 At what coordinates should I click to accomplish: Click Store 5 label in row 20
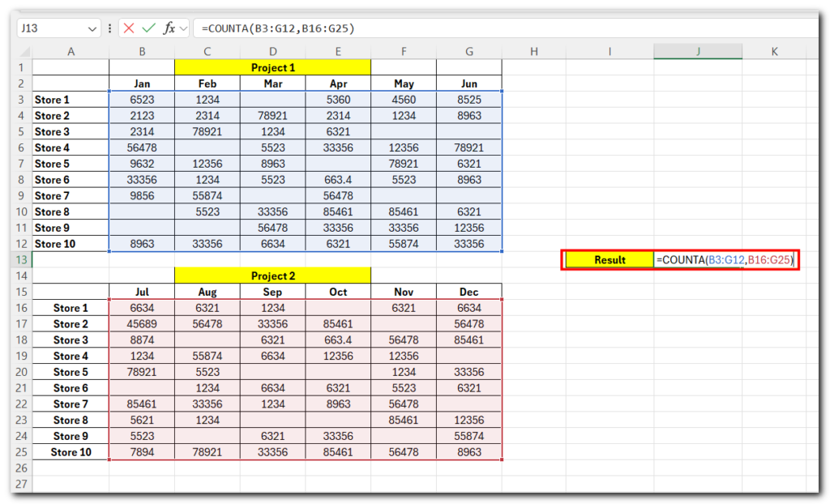71,372
